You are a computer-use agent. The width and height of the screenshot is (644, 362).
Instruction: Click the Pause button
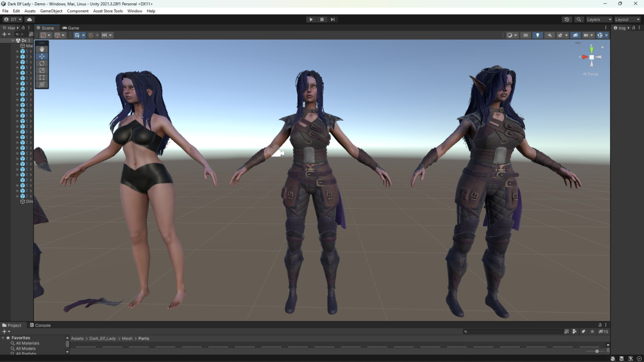click(321, 19)
